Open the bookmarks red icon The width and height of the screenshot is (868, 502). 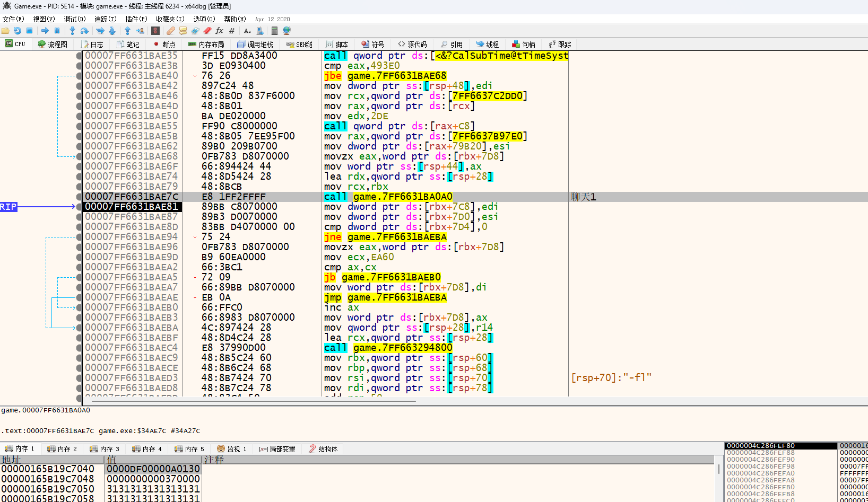[207, 31]
